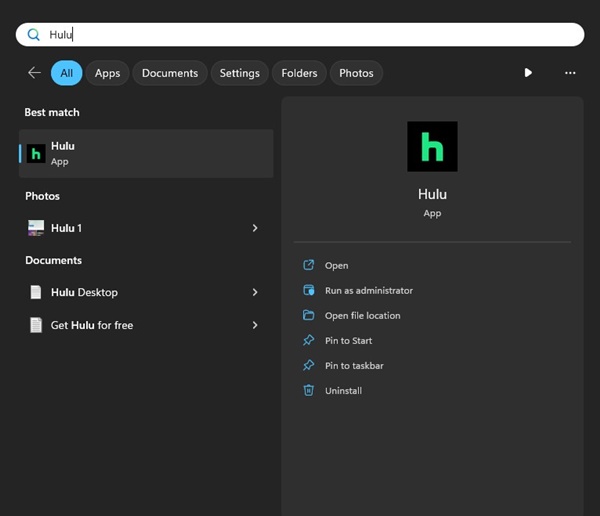The width and height of the screenshot is (600, 516).
Task: Choose Run as administrator
Action: click(369, 291)
